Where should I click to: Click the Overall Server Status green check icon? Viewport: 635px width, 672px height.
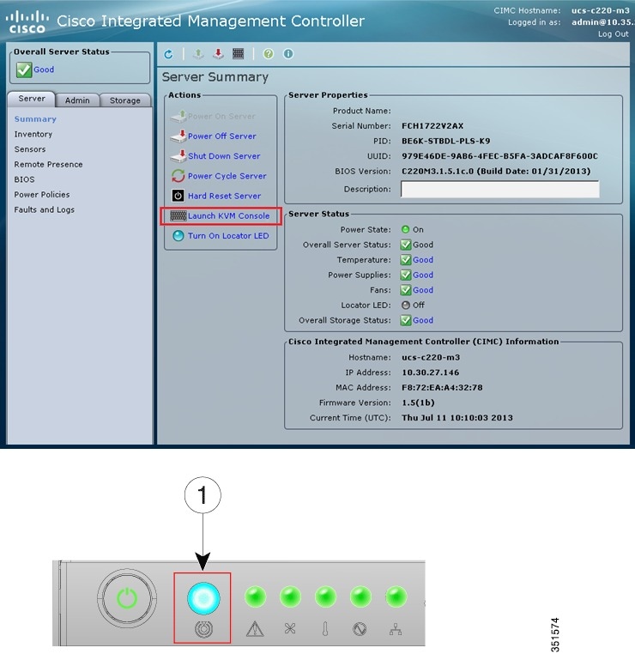(x=24, y=70)
